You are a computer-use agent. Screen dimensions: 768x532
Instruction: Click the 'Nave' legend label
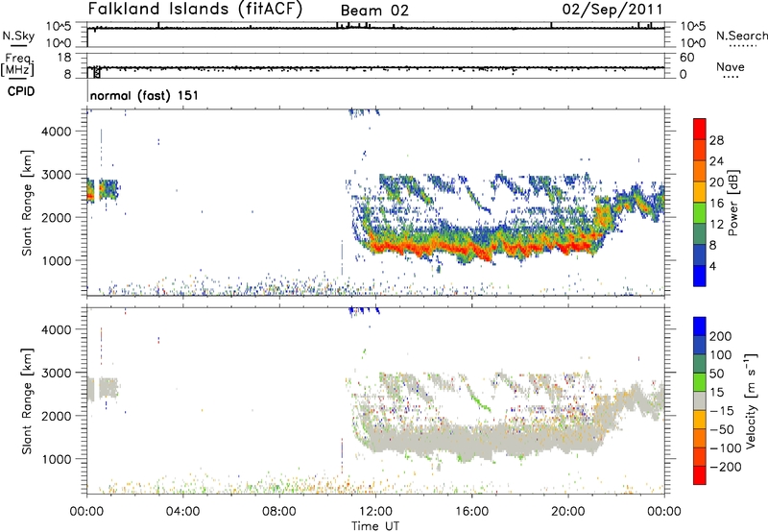point(731,67)
